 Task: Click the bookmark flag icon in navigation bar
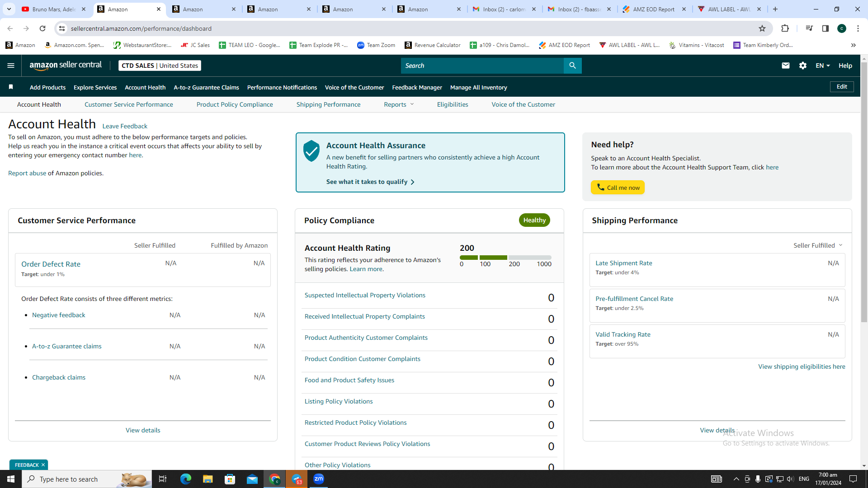pyautogui.click(x=11, y=87)
